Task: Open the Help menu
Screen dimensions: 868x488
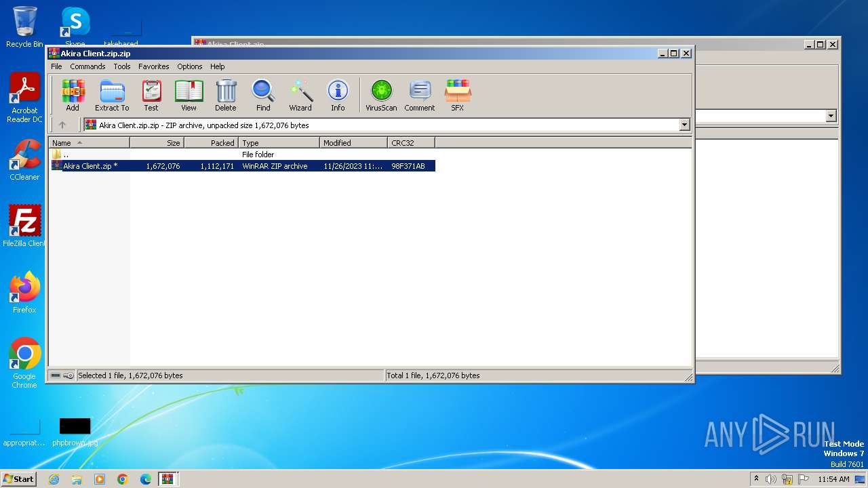Action: click(218, 66)
